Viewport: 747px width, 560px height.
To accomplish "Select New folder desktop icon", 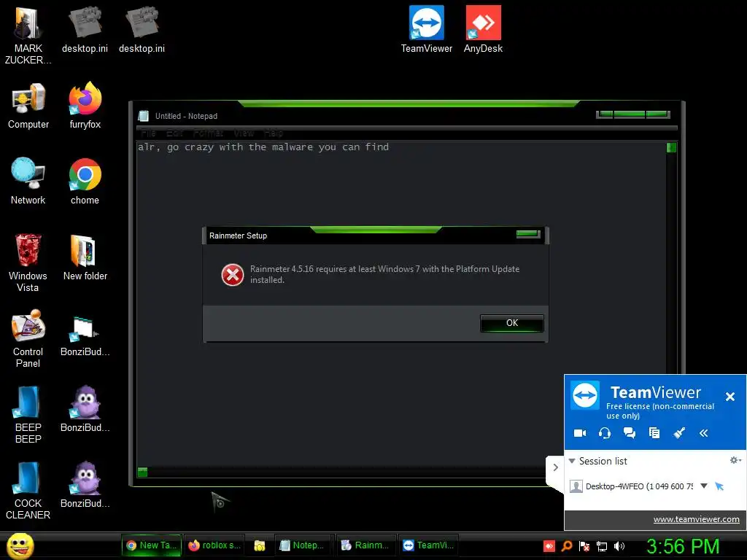I will click(x=85, y=257).
